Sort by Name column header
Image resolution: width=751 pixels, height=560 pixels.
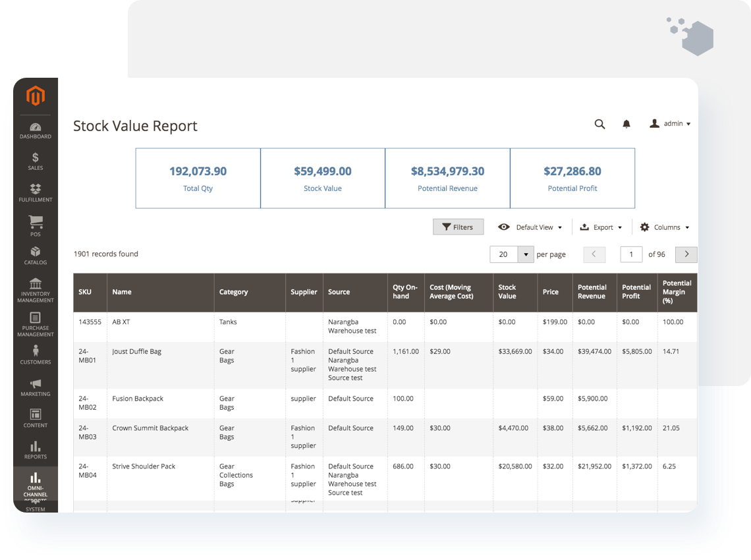point(161,293)
